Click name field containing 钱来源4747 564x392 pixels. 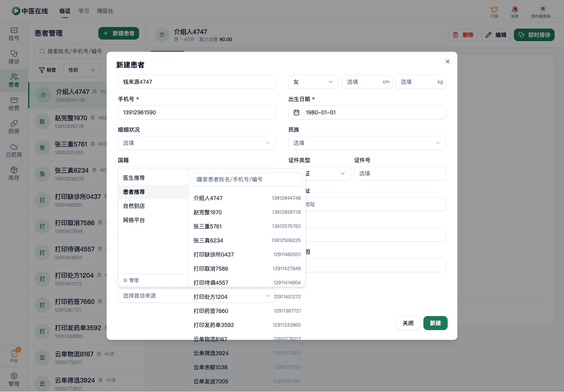[x=197, y=82]
